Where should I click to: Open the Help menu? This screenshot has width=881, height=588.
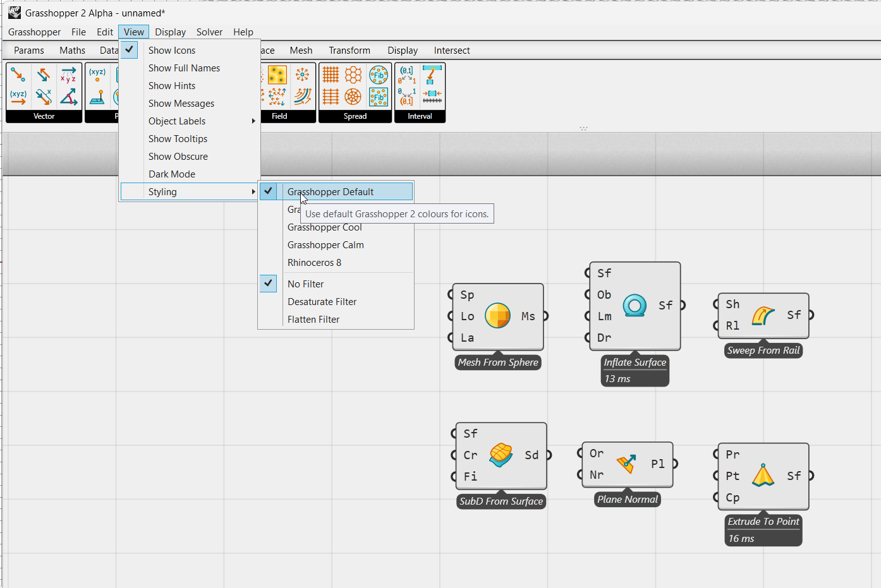(243, 32)
